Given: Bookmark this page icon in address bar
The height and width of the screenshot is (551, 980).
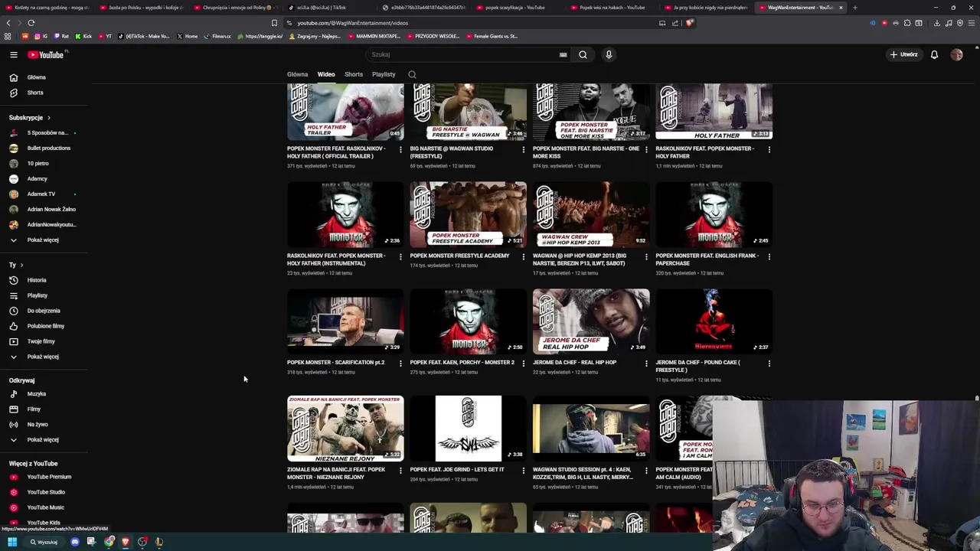Looking at the screenshot, I should pyautogui.click(x=274, y=23).
